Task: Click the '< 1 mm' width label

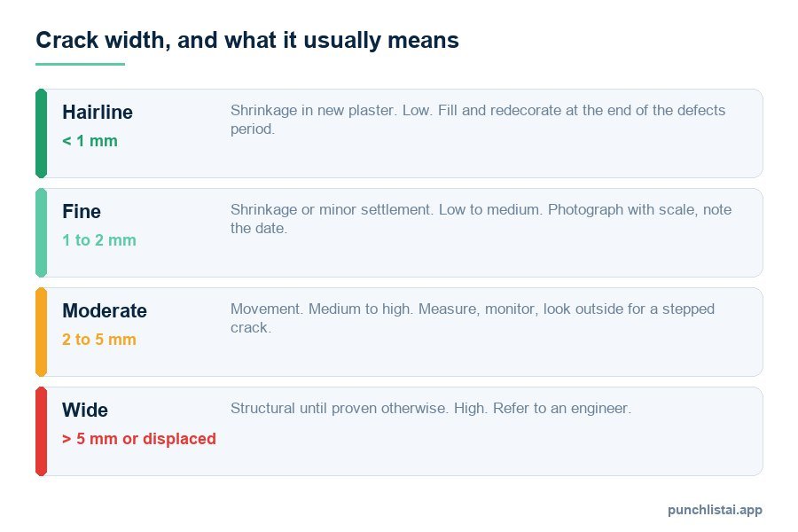Action: 90,140
